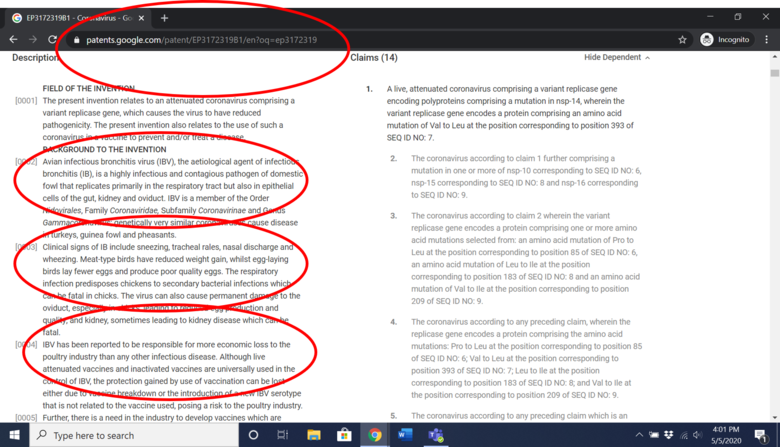Reload the patent page

click(x=52, y=39)
